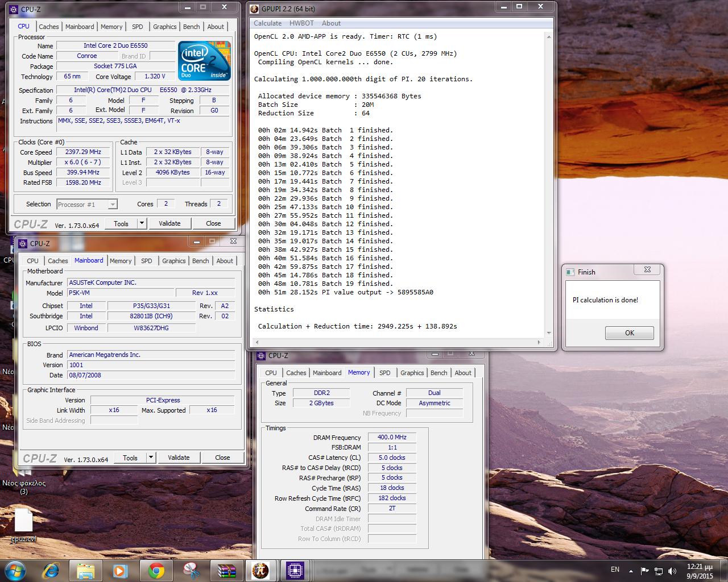Click Close button in CPU-Z Mainboard window
The width and height of the screenshot is (728, 582).
pos(222,458)
